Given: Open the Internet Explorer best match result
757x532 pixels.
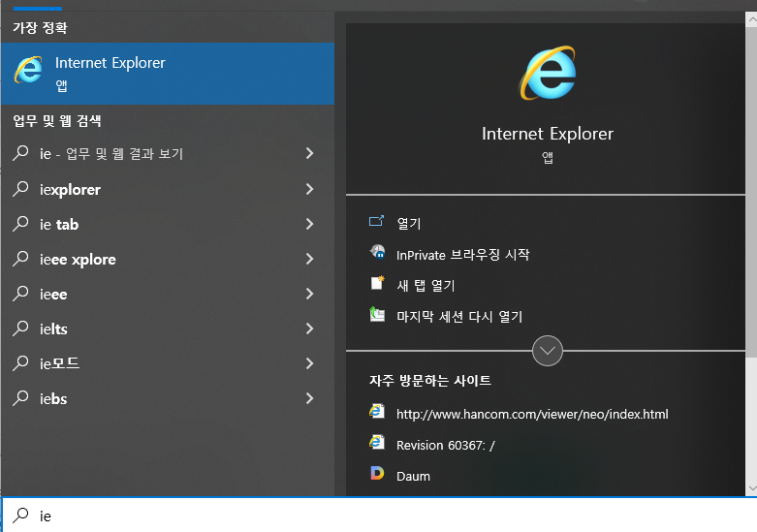Looking at the screenshot, I should pos(168,74).
